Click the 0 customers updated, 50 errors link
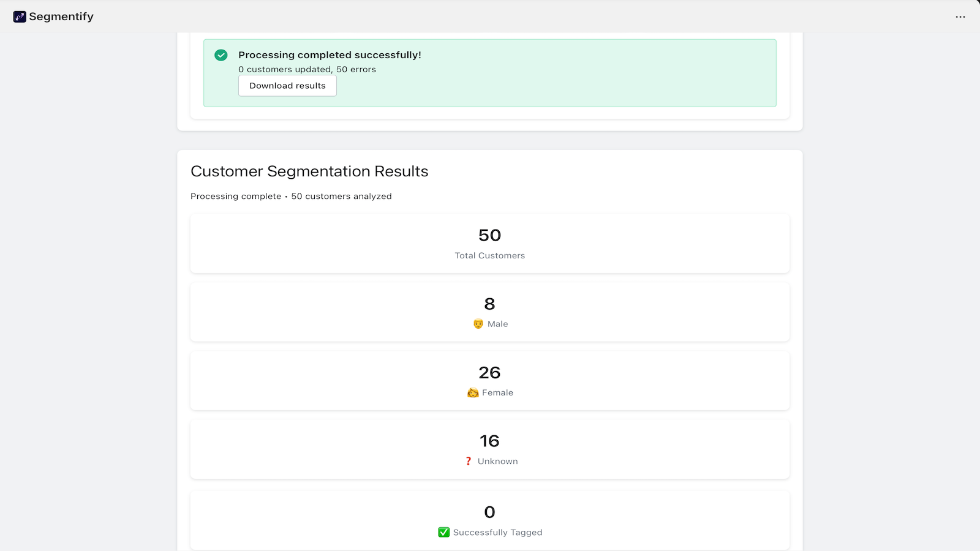Viewport: 980px width, 551px height. click(307, 69)
